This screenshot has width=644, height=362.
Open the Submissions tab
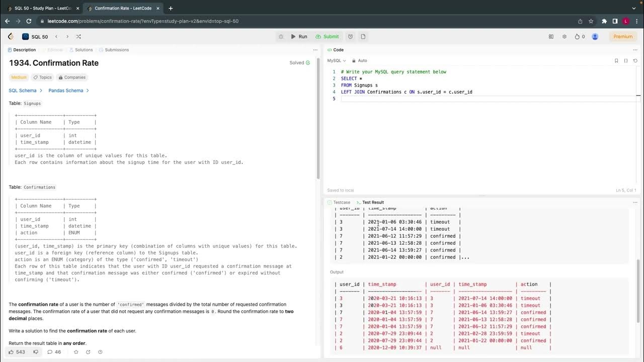(114, 50)
